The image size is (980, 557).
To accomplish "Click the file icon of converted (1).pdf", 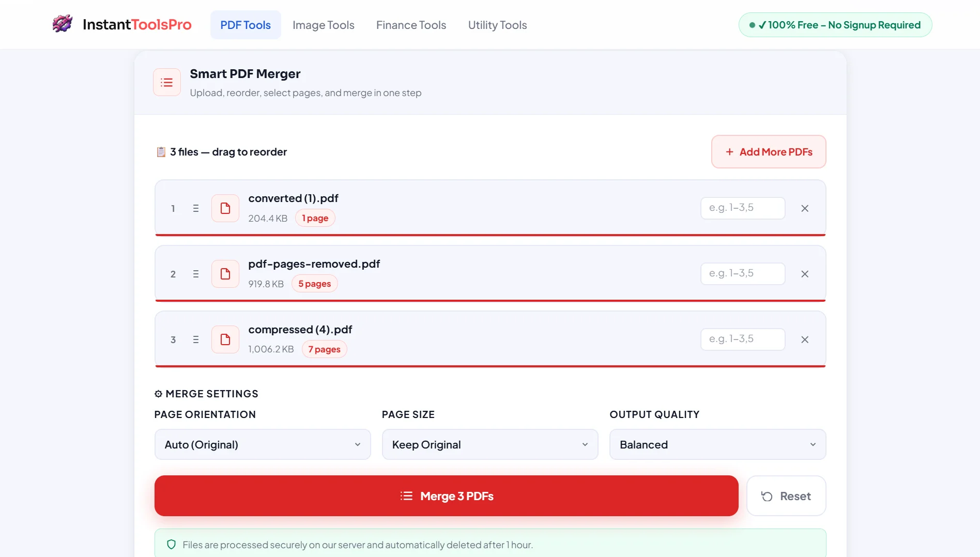I will [x=225, y=208].
